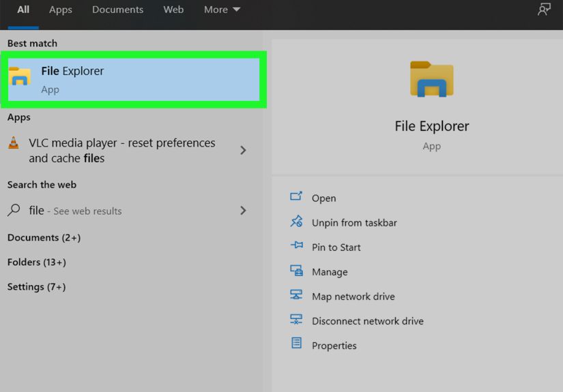This screenshot has width=563, height=392.
Task: Expand the file web results arrow
Action: (x=243, y=211)
